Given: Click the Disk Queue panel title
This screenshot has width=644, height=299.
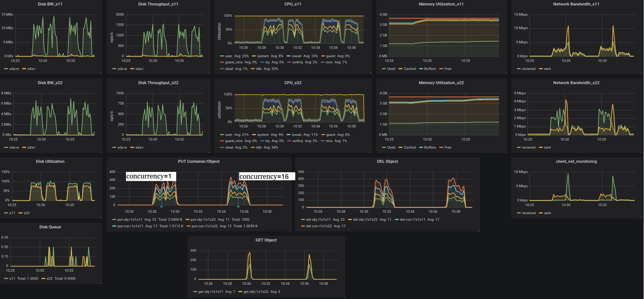Looking at the screenshot, I should tap(50, 227).
